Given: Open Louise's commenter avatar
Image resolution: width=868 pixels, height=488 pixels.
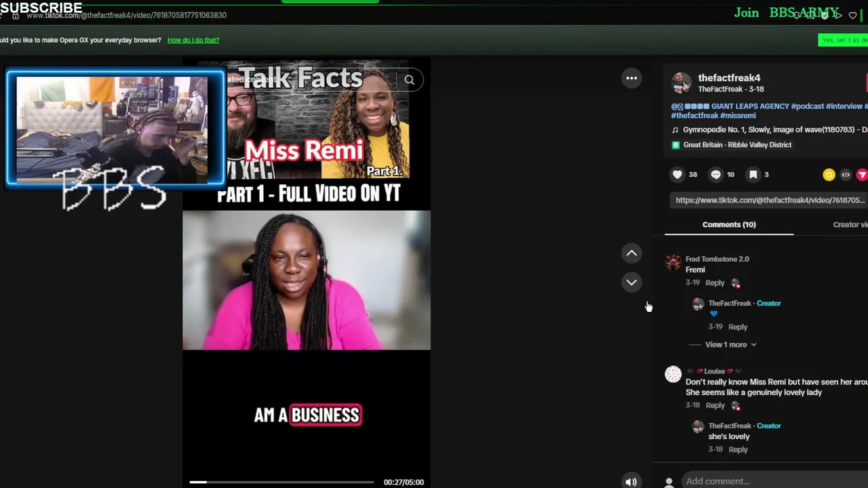Looking at the screenshot, I should coord(673,374).
